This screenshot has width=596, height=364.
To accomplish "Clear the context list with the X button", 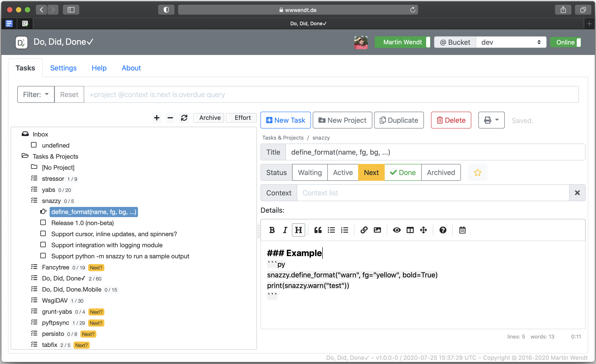I will [x=577, y=193].
